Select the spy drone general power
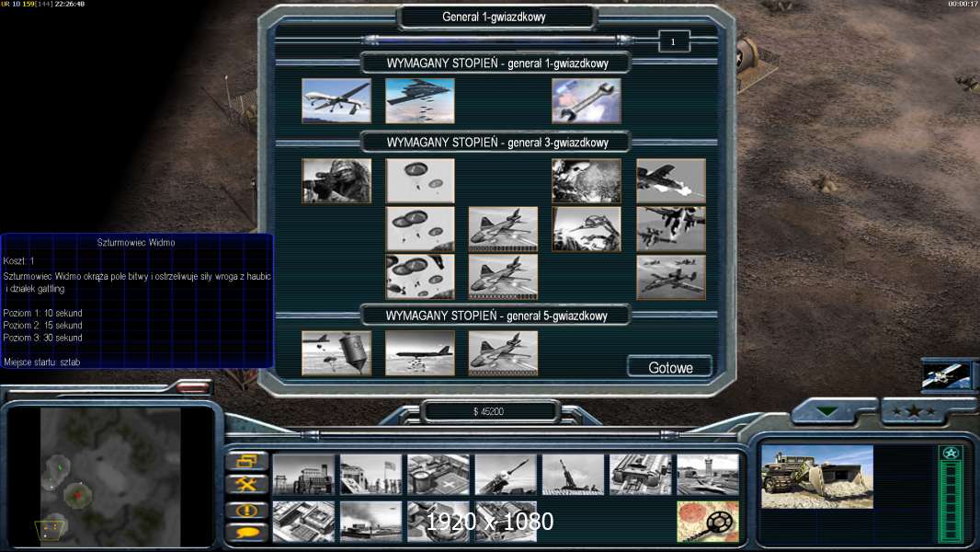The width and height of the screenshot is (980, 552). click(336, 100)
